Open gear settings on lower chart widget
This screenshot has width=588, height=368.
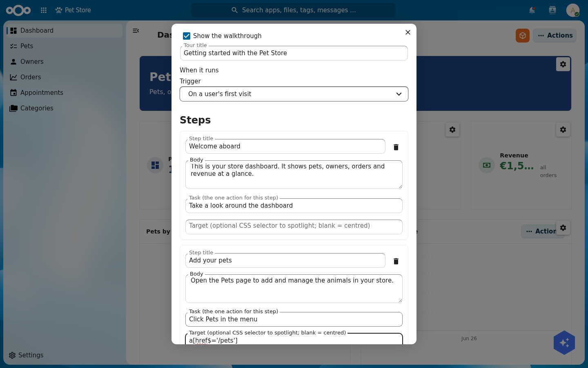click(563, 228)
